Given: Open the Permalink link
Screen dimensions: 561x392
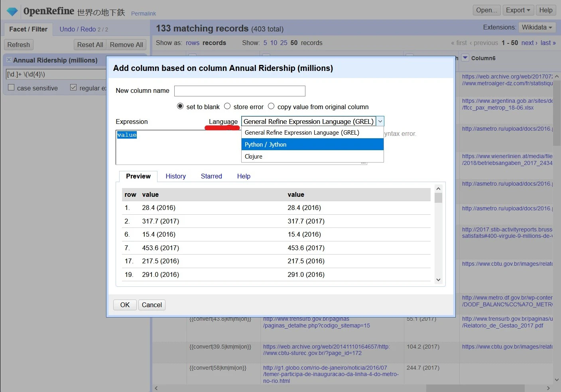Looking at the screenshot, I should [144, 14].
